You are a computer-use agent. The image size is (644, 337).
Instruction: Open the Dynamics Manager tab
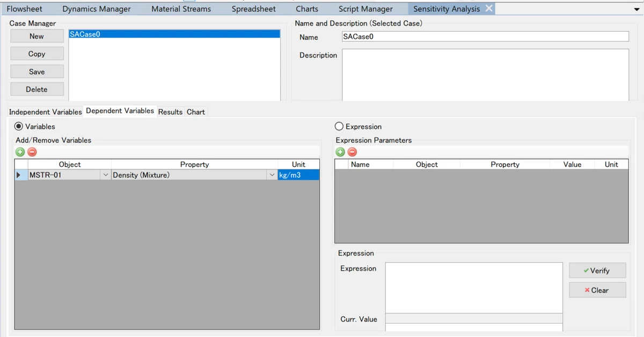[97, 9]
